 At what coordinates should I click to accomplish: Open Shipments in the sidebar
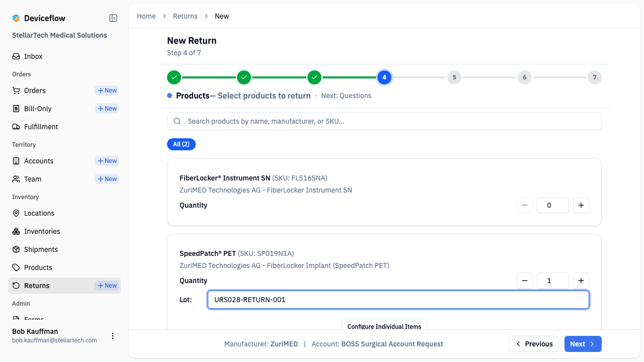pyautogui.click(x=64, y=249)
